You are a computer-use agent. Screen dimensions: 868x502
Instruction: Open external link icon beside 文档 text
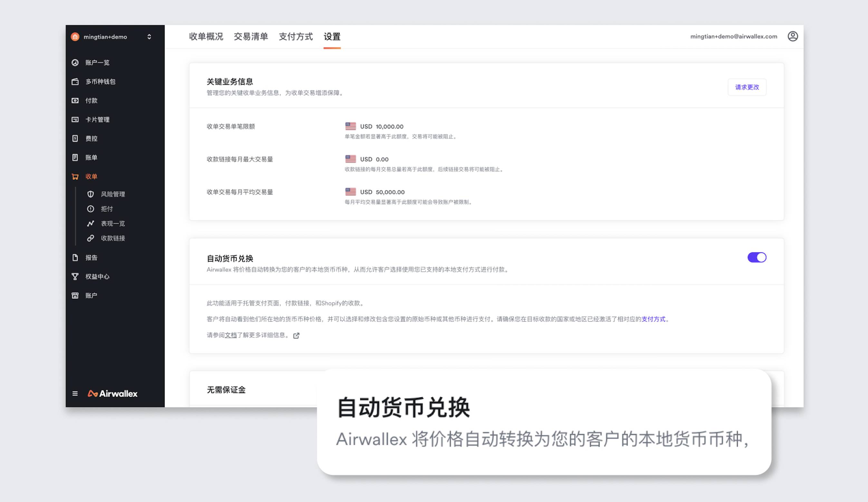[296, 336]
